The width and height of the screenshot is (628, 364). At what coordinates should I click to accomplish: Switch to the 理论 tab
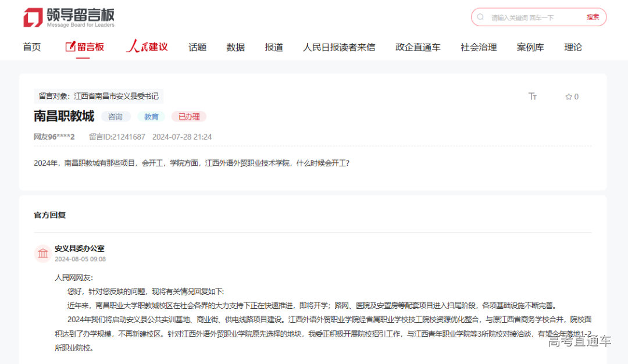(573, 47)
